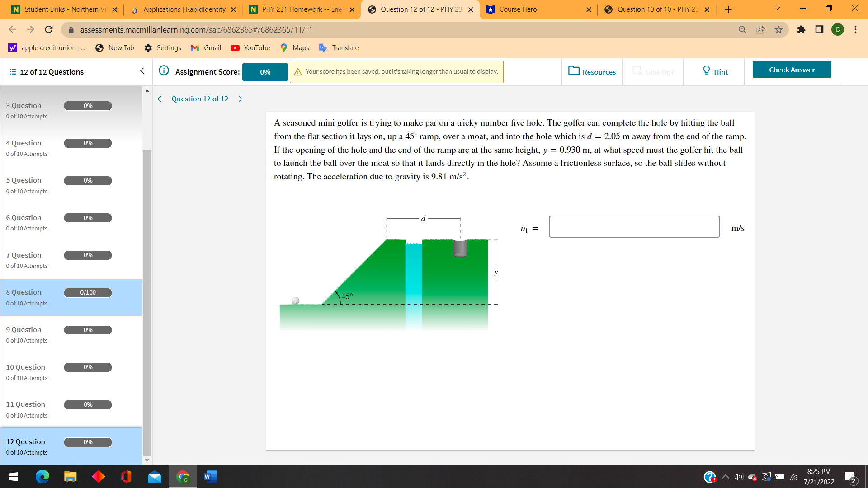Click the question list scrollbar down arrow
This screenshot has height=488, width=868.
point(147,460)
